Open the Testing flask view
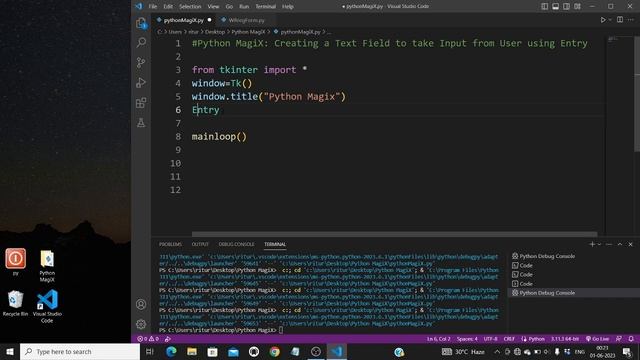 tap(141, 122)
